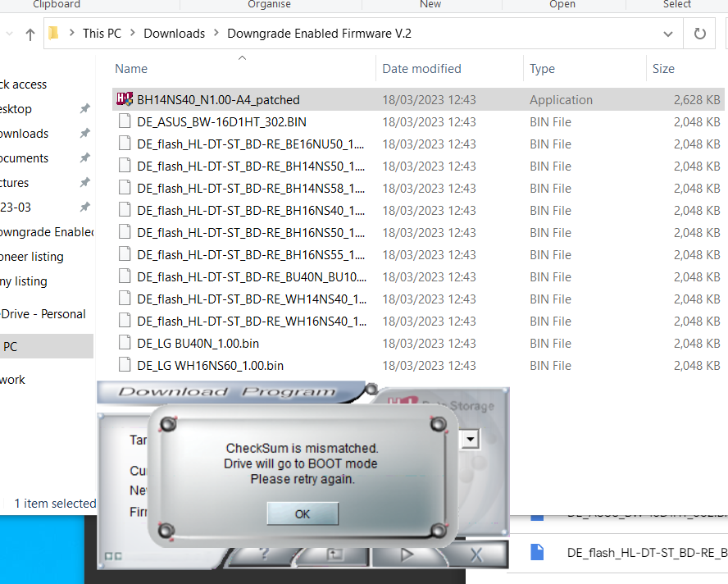Screen dimensions: 728x584
Task: Click the help question mark button in Download Program
Action: click(264, 554)
